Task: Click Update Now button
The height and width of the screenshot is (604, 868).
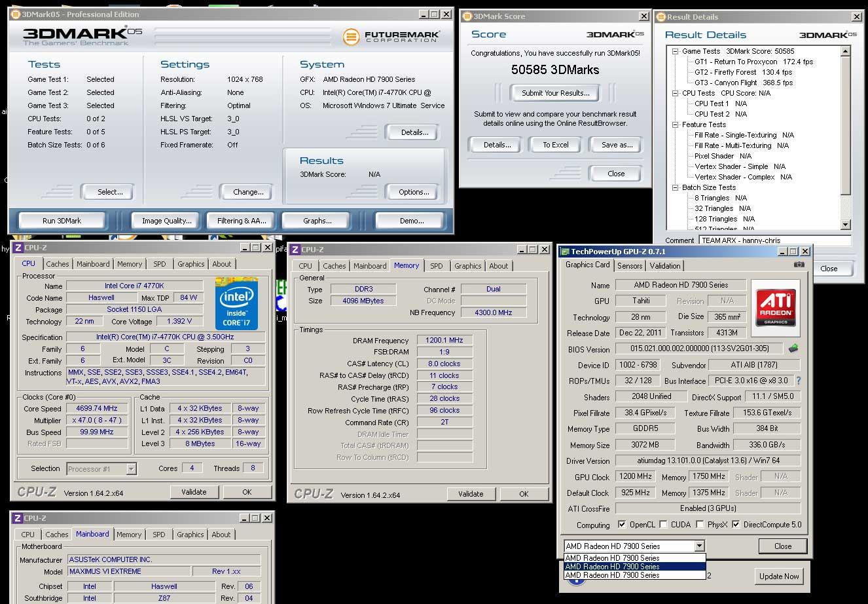Action: click(x=779, y=576)
